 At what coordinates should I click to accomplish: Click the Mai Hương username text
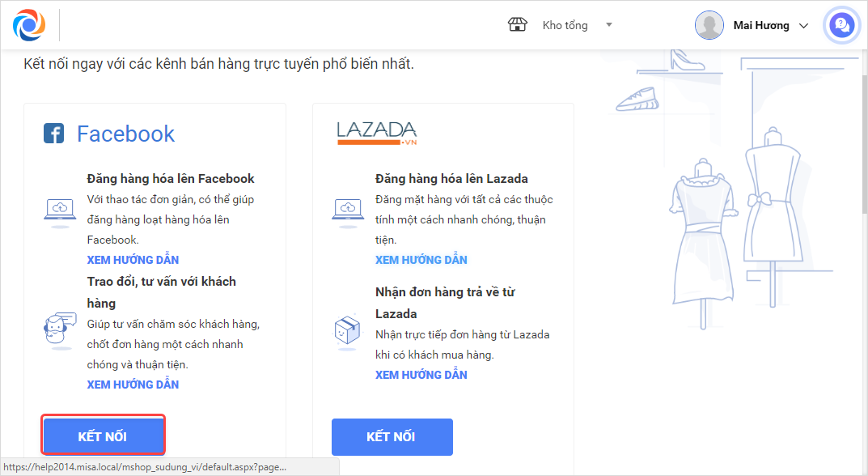click(760, 25)
